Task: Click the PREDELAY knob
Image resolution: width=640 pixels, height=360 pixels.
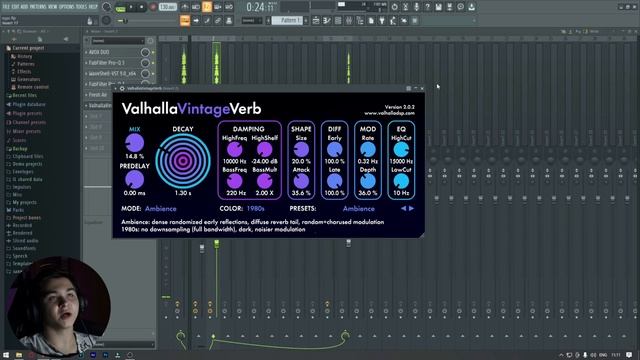Action: tap(134, 180)
